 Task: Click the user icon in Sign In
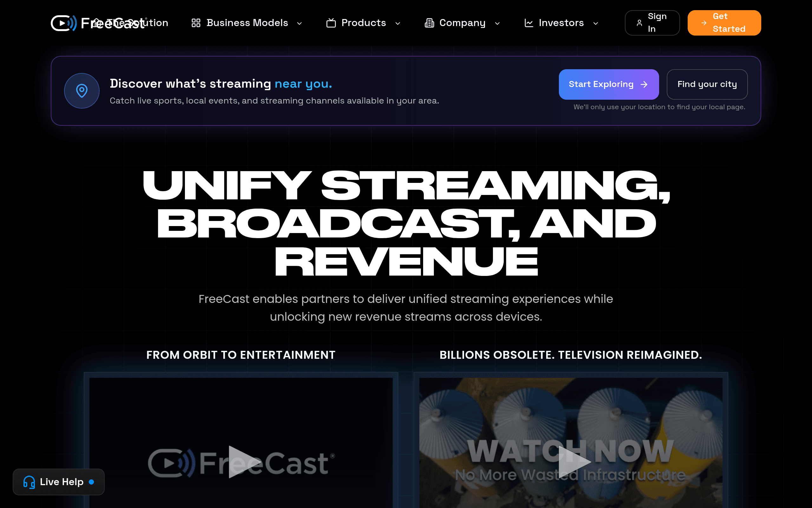639,23
